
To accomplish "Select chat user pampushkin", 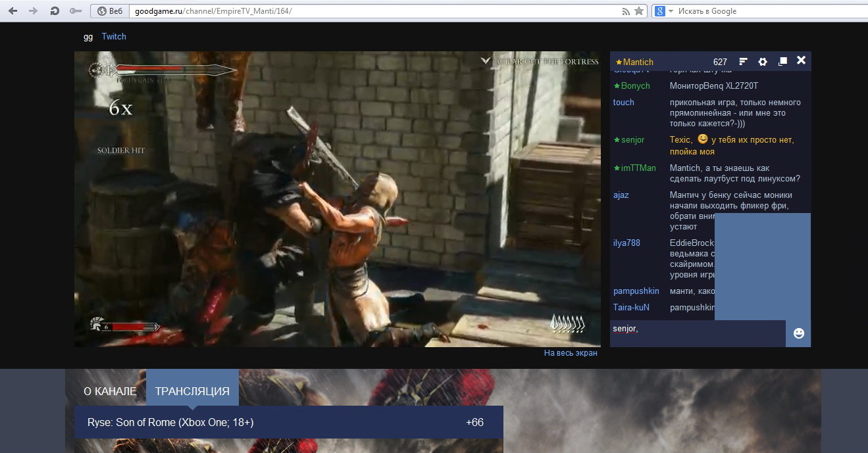I will (636, 291).
